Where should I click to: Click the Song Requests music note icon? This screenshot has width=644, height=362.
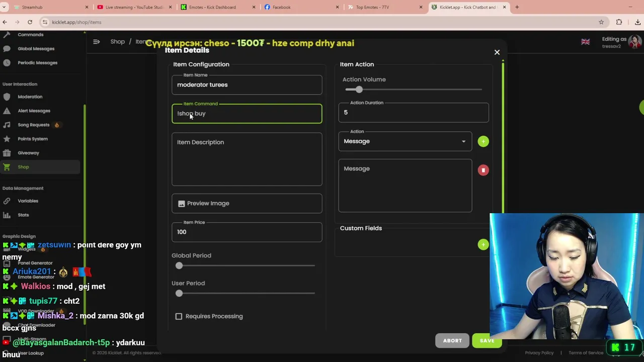point(7,125)
